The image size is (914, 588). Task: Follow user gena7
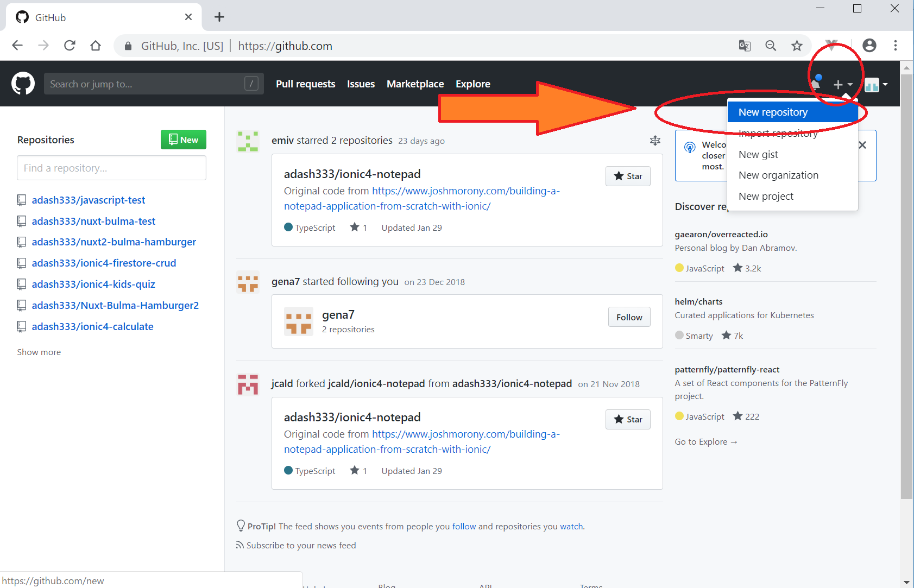629,317
